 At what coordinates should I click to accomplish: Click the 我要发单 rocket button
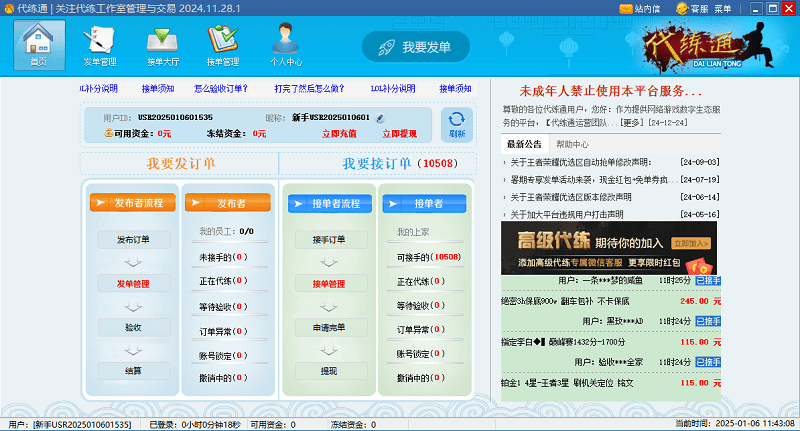(416, 47)
